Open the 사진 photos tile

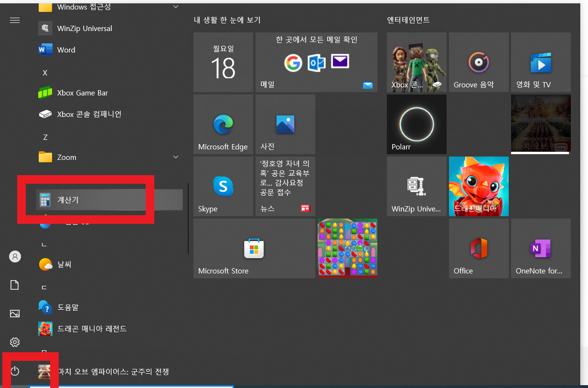pyautogui.click(x=285, y=124)
